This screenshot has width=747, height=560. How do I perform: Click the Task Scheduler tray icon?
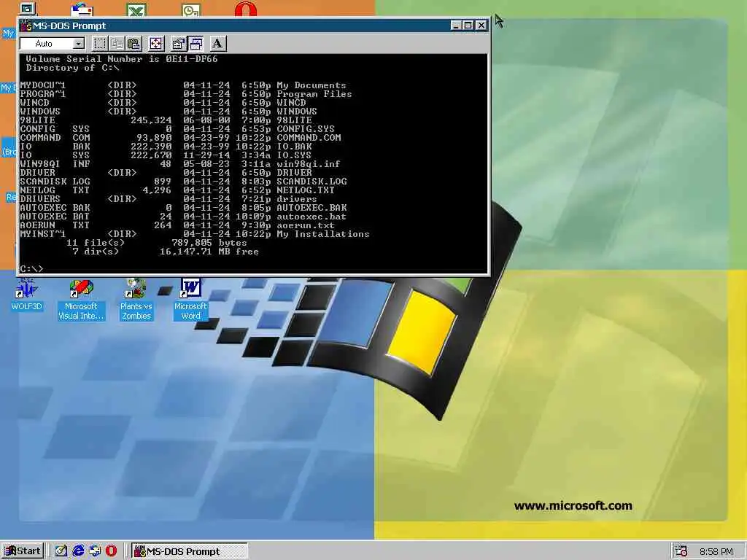click(x=681, y=551)
